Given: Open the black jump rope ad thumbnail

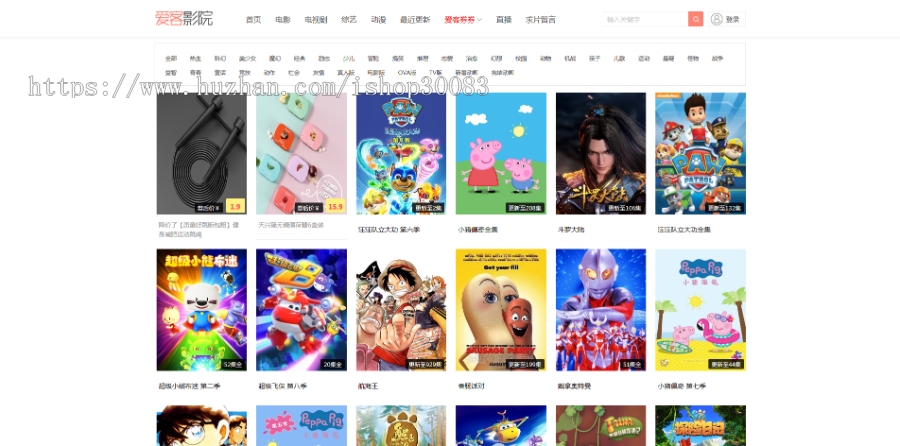Looking at the screenshot, I should click(x=201, y=154).
